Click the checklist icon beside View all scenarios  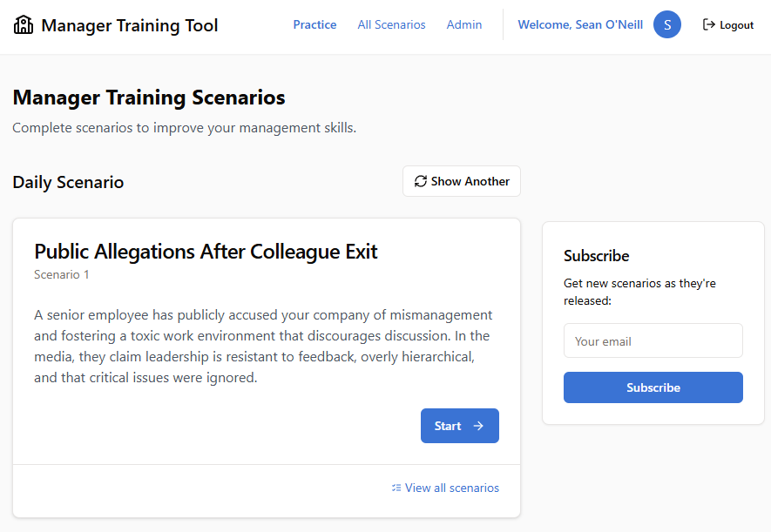(x=396, y=488)
